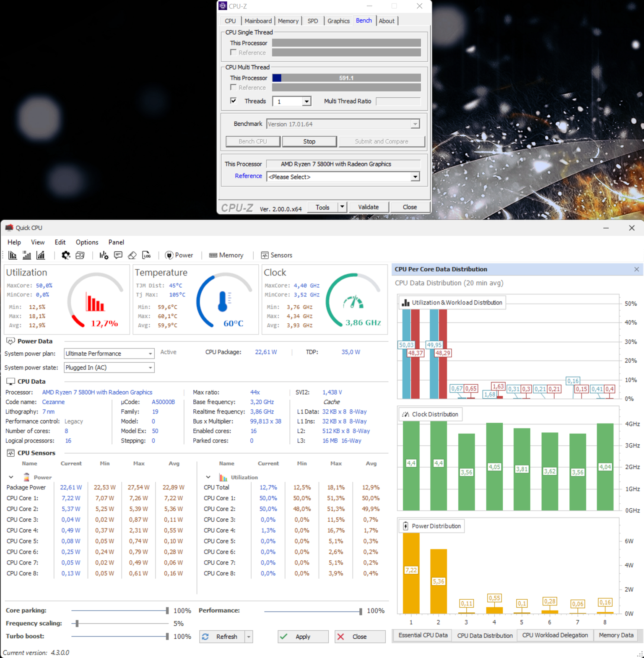
Task: Open the Threads count dropdown in CPU-Z
Action: (306, 101)
